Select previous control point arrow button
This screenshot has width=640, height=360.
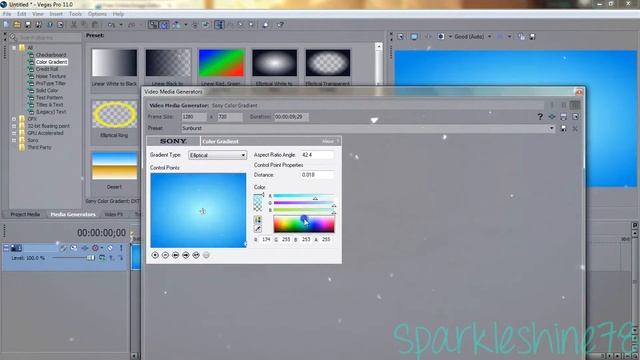click(176, 255)
